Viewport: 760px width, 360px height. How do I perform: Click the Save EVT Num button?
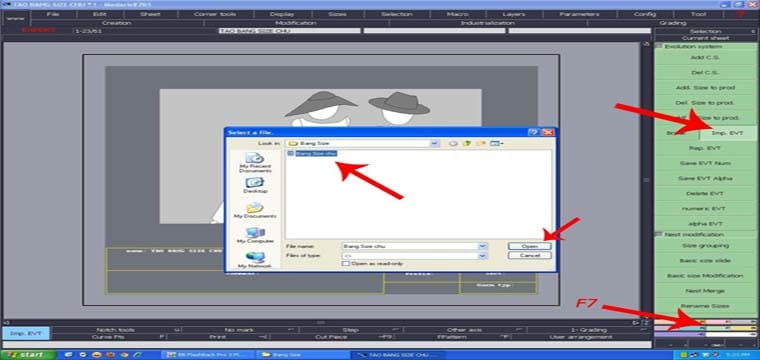[x=705, y=163]
